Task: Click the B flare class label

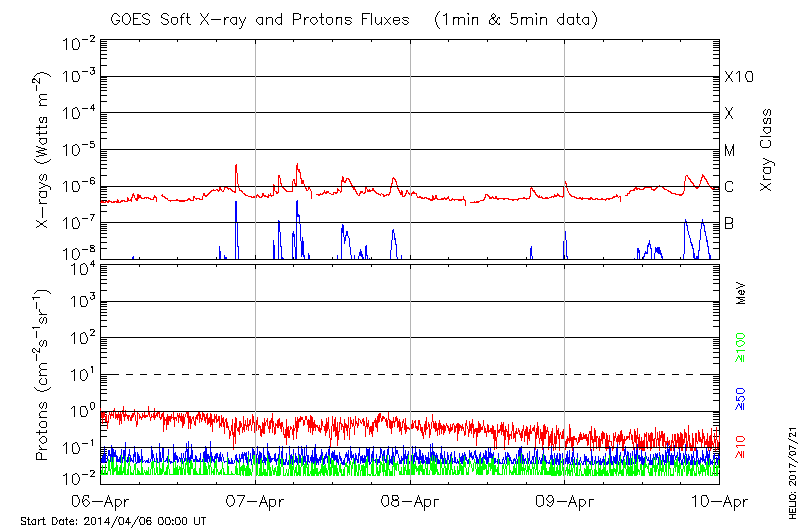Action: [729, 223]
